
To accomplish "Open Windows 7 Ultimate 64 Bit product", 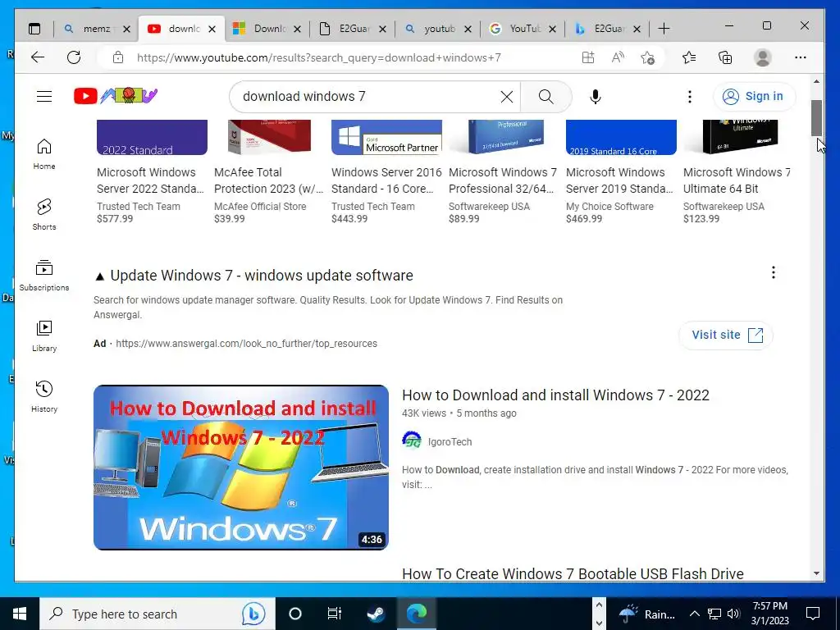I will point(737,172).
